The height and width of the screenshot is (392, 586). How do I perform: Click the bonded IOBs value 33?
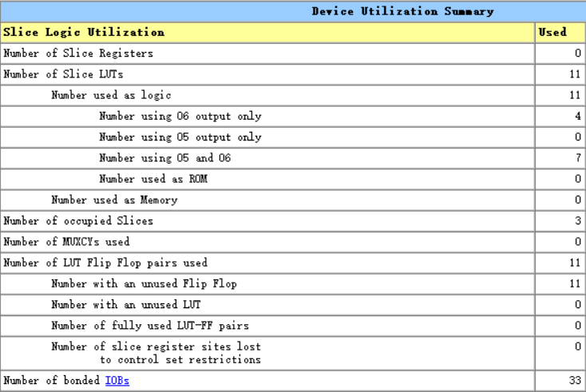click(x=575, y=380)
